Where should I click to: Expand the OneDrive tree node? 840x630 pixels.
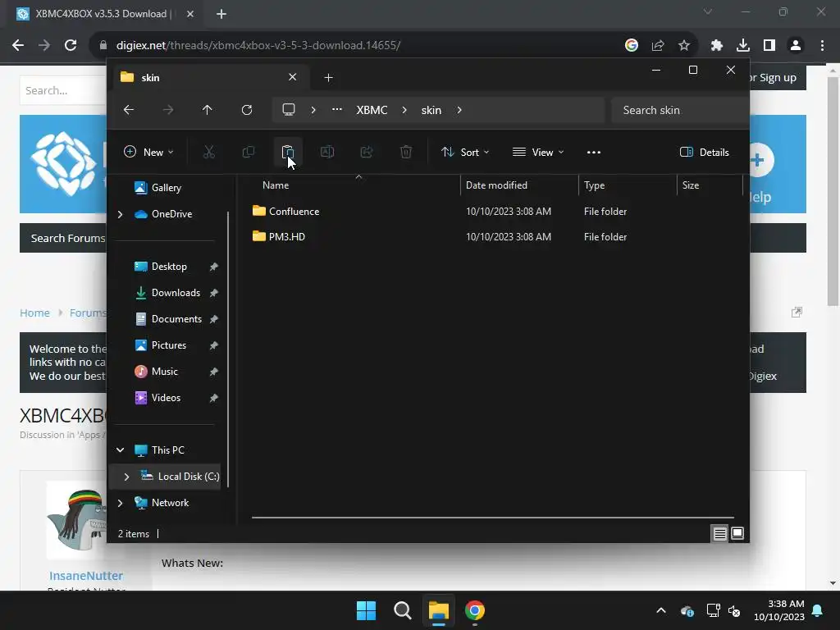[120, 214]
